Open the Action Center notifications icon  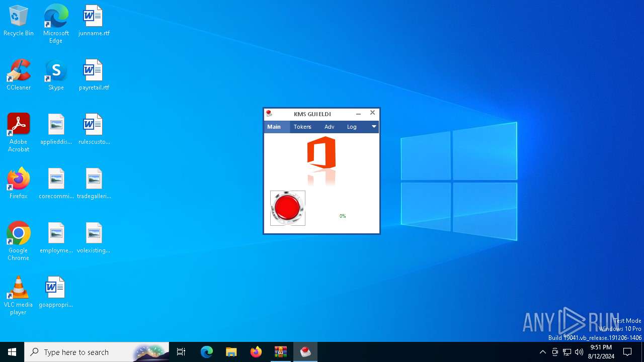pyautogui.click(x=627, y=352)
